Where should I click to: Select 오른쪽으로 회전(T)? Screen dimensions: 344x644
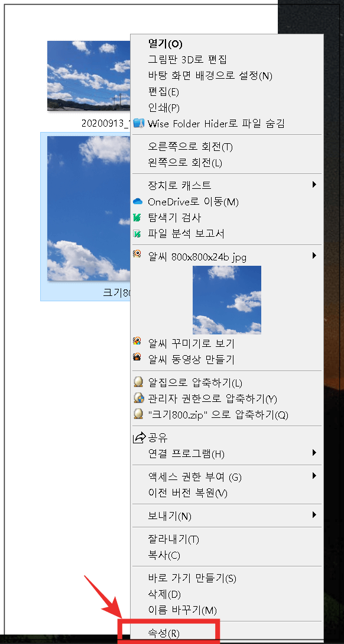pos(190,147)
